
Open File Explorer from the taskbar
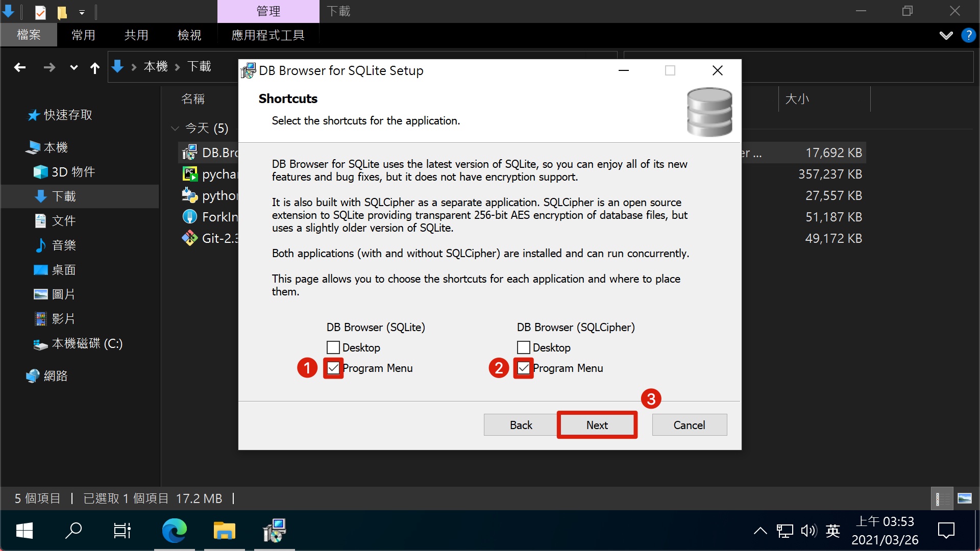click(224, 531)
